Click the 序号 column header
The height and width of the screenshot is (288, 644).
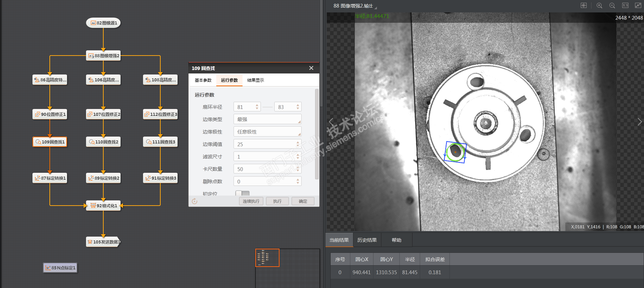(x=340, y=259)
